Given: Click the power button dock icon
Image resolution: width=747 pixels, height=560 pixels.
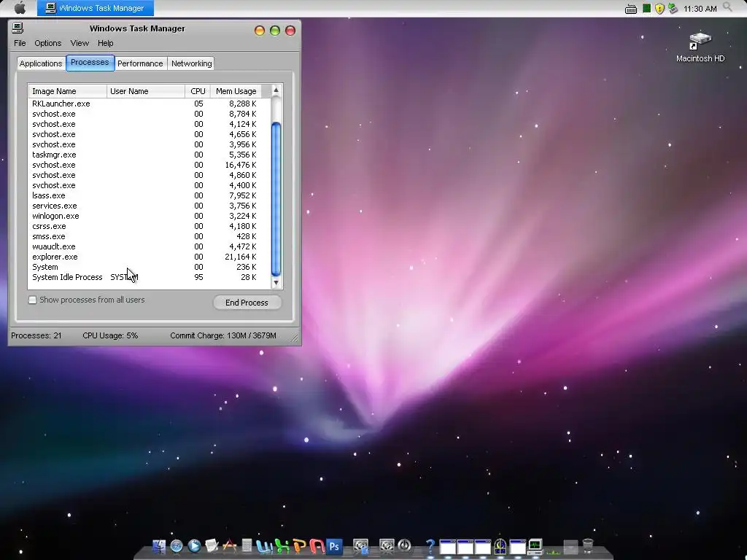Looking at the screenshot, I should click(404, 545).
